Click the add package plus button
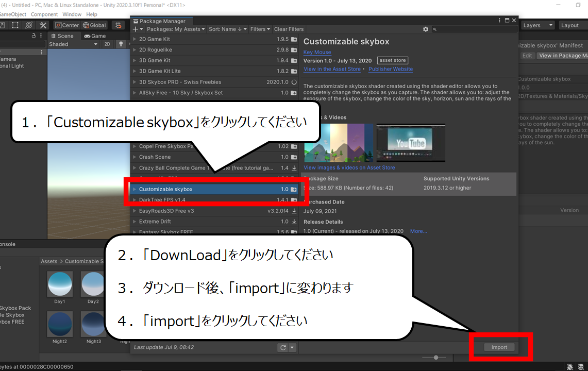This screenshot has height=371, width=588. 138,29
